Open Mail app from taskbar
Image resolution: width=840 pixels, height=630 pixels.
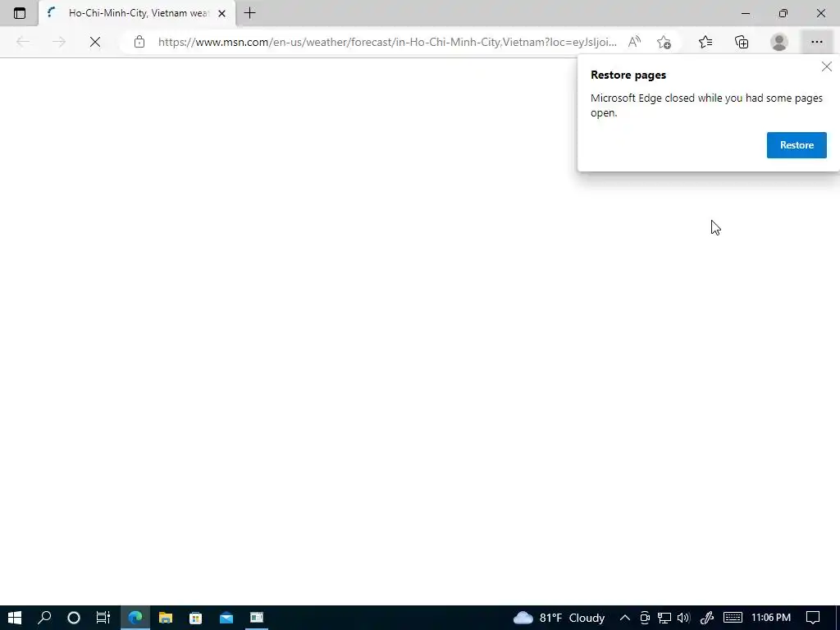coord(226,618)
